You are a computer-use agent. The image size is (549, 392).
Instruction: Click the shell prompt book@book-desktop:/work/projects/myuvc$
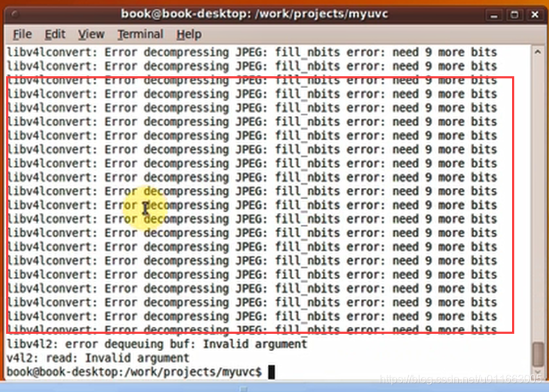tap(135, 372)
